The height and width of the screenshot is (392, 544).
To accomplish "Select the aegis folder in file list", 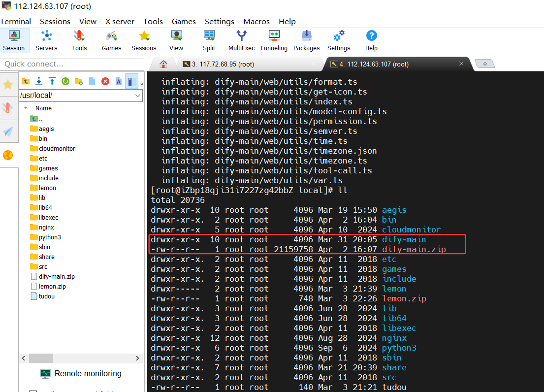I will (42, 129).
